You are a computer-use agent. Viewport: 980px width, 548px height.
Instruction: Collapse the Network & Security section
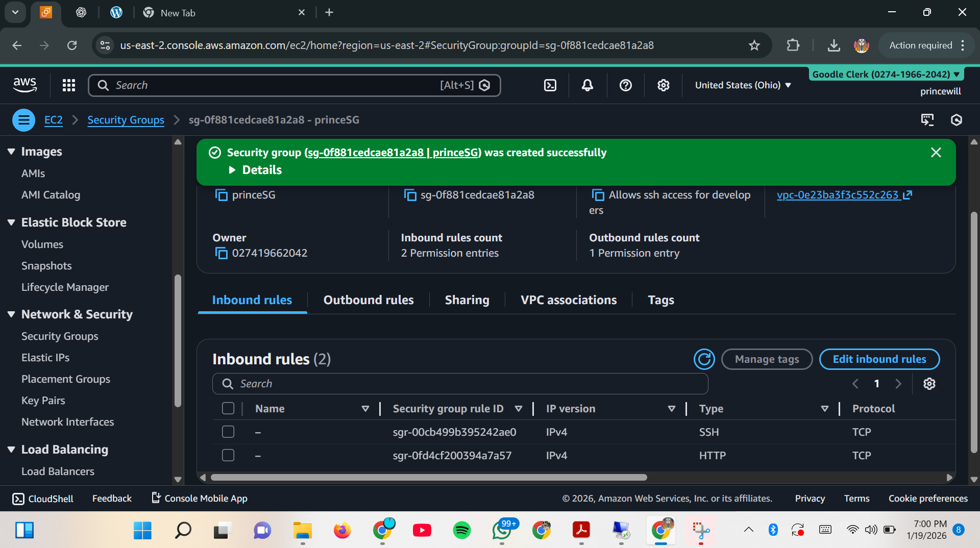11,314
